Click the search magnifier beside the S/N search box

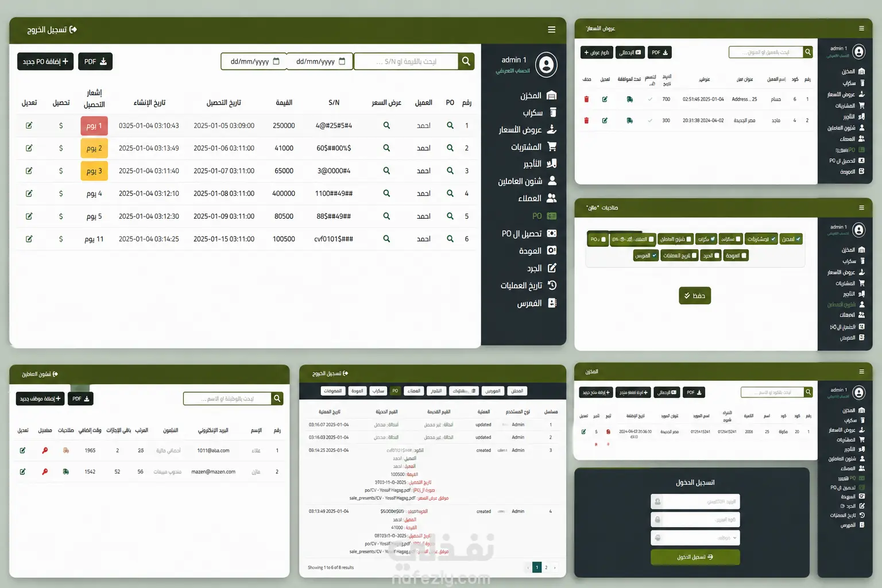pos(466,61)
